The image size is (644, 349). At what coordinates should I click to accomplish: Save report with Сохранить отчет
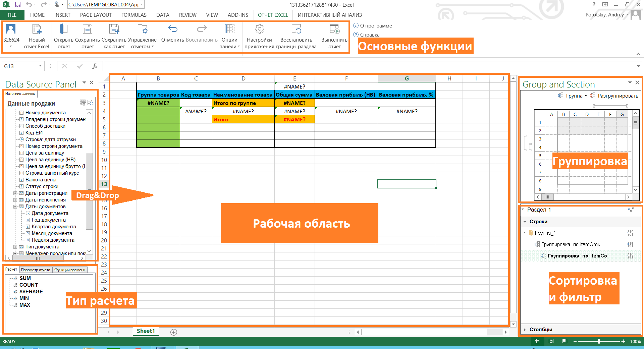click(x=88, y=36)
